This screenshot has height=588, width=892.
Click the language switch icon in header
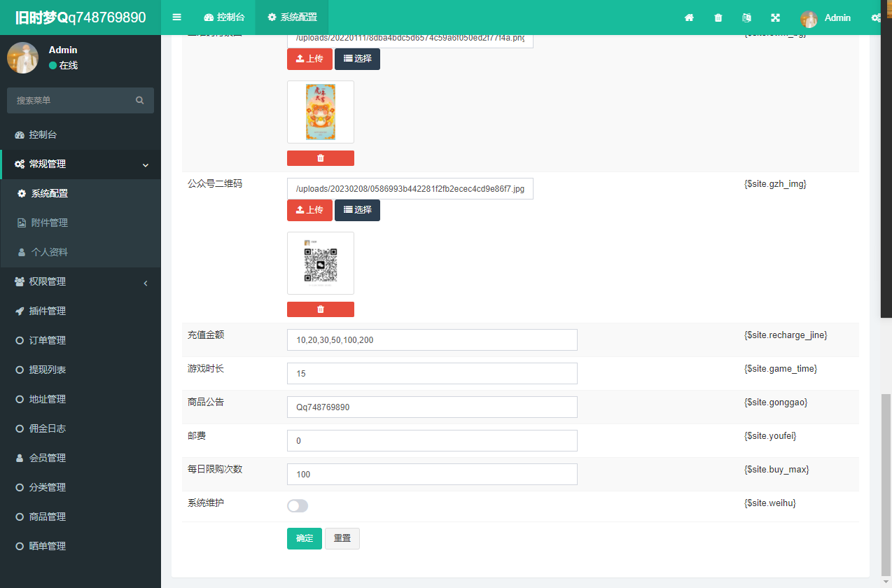point(746,18)
